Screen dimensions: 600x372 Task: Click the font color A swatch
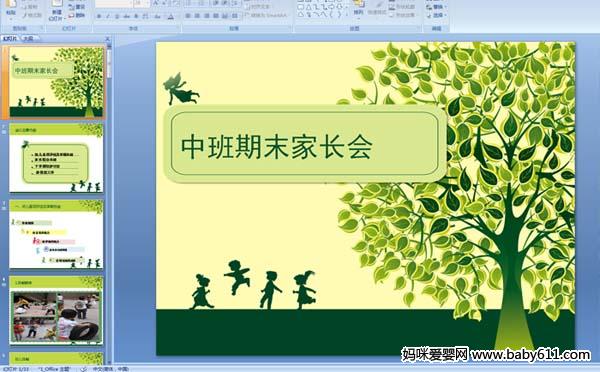pyautogui.click(x=171, y=16)
